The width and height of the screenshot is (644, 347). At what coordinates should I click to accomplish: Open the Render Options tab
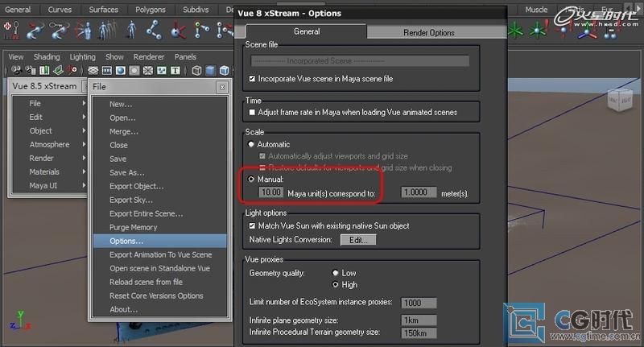429,32
